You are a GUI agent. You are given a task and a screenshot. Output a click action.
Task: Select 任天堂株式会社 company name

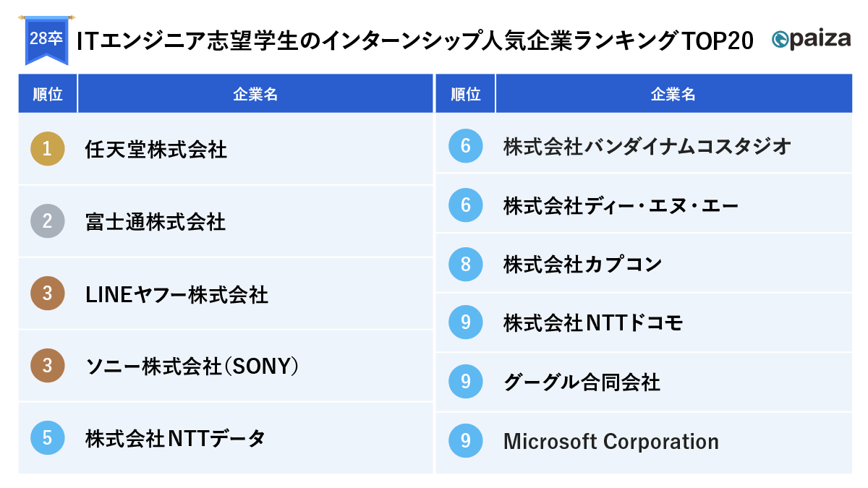tap(156, 150)
